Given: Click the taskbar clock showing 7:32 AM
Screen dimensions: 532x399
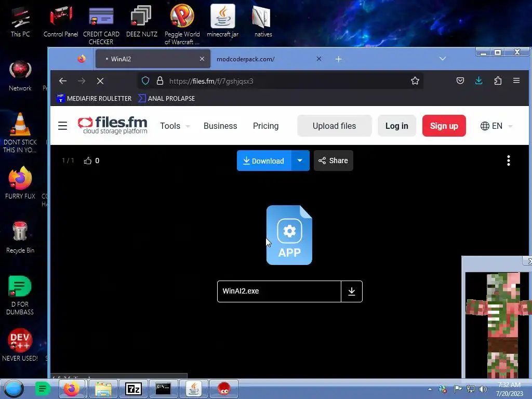Looking at the screenshot, I should 509,389.
